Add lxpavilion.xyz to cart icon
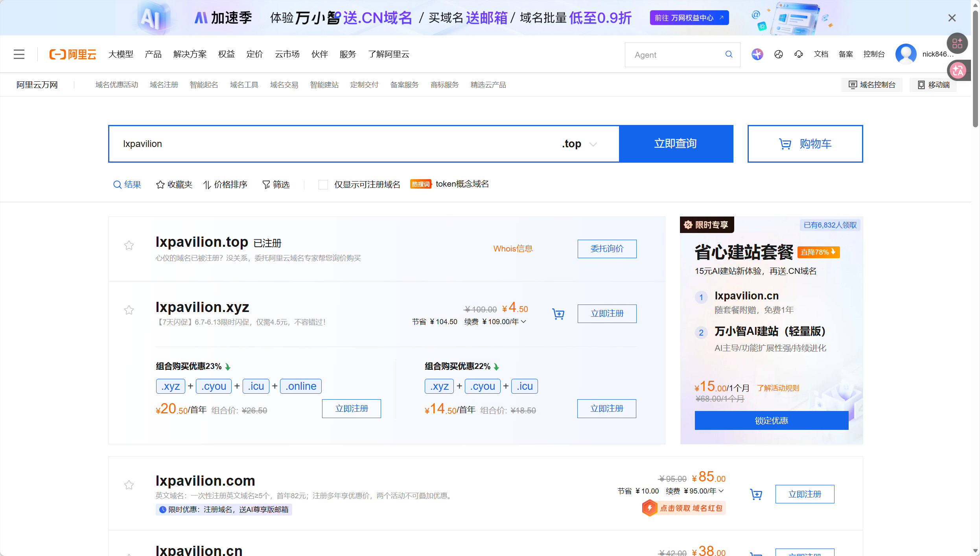Viewport: 980px width, 556px height. [x=558, y=314]
